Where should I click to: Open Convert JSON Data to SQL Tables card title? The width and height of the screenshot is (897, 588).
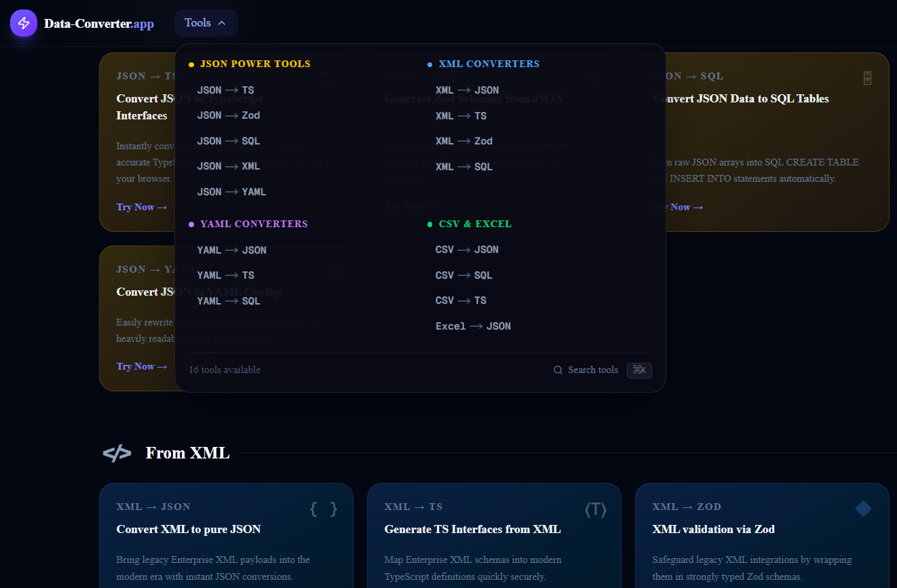tap(740, 98)
